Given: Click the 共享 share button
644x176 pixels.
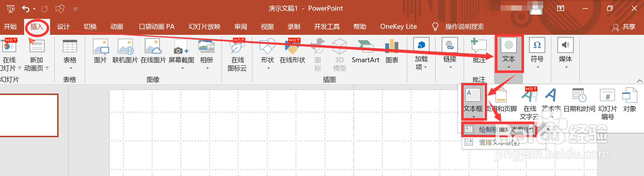Looking at the screenshot, I should 624,27.
